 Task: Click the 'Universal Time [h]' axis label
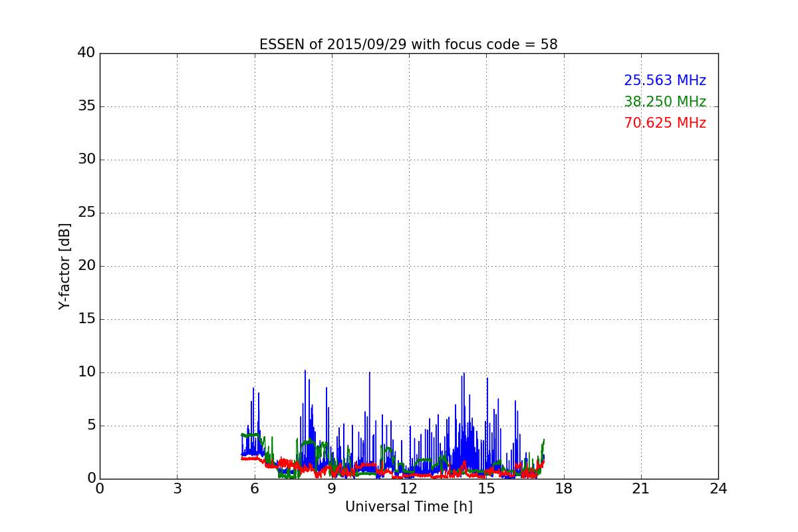(409, 507)
